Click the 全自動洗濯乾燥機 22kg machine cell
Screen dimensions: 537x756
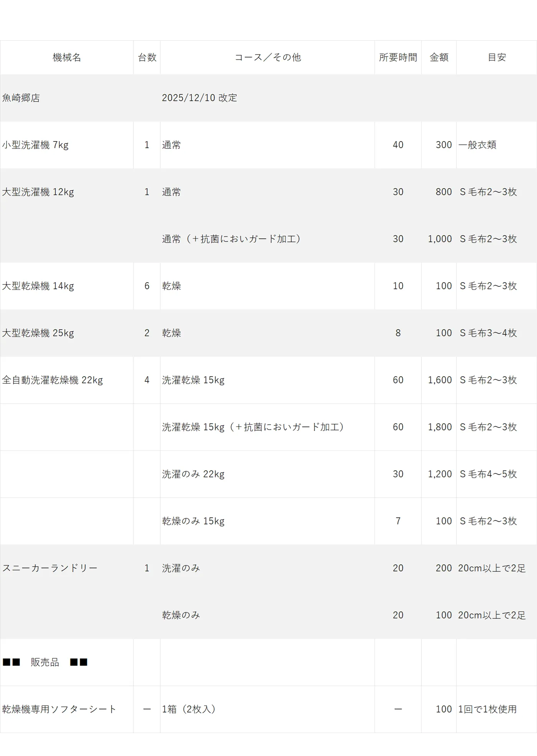[x=53, y=380]
